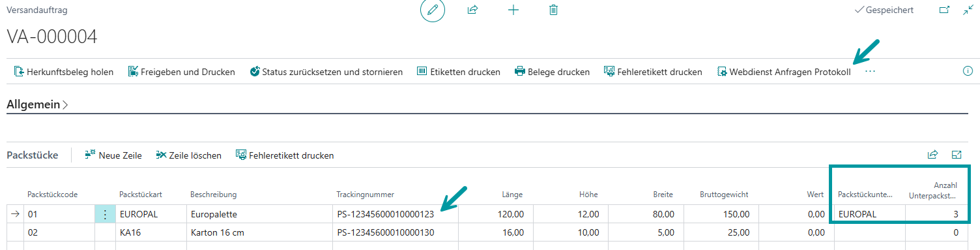Click the plus icon to create new
Image resolution: width=980 pixels, height=250 pixels.
[x=513, y=10]
